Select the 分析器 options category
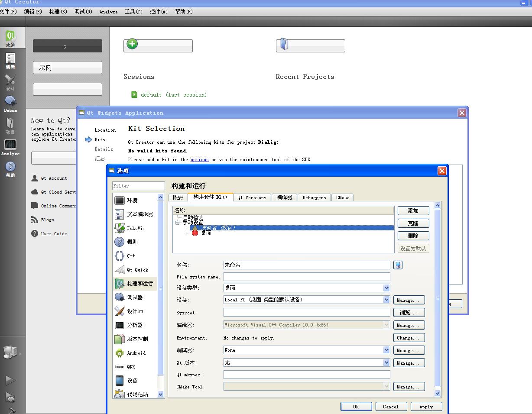The height and width of the screenshot is (414, 532). coord(135,325)
